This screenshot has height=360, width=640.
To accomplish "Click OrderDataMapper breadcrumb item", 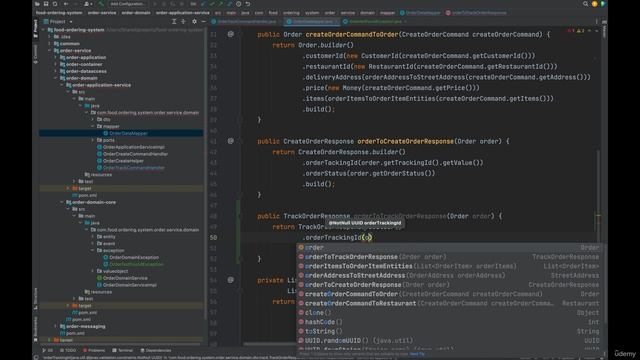I will click(420, 13).
